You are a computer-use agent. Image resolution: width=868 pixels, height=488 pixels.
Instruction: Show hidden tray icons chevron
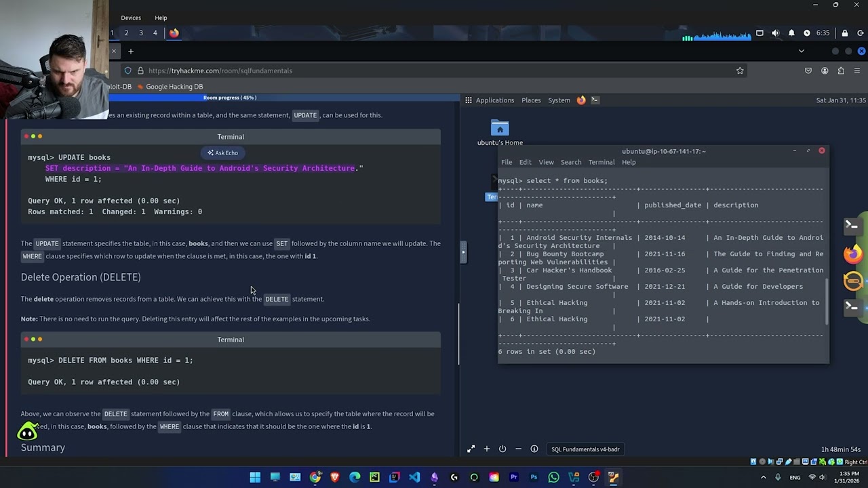(764, 477)
